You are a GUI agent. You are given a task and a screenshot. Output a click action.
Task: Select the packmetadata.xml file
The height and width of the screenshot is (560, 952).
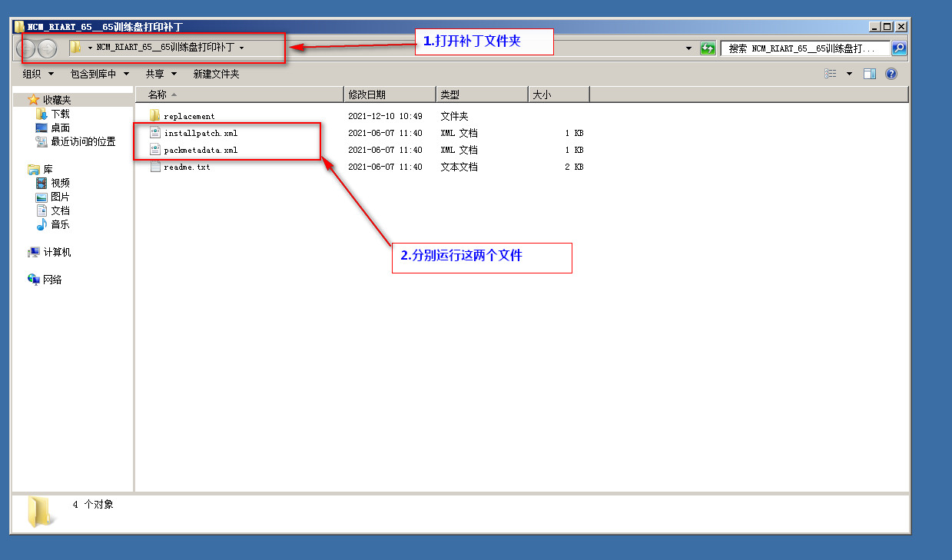pos(200,150)
